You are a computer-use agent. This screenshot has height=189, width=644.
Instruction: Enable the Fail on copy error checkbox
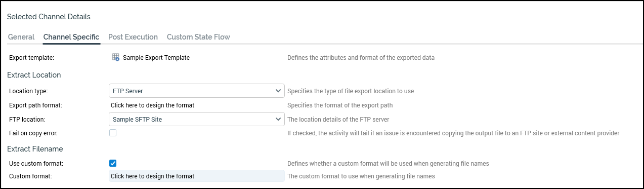pos(113,133)
